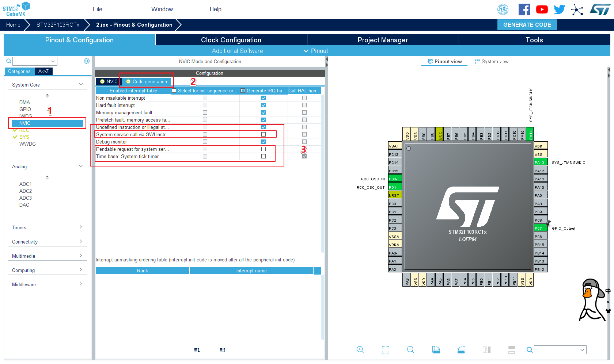Switch to the Clock Configuration tab
This screenshot has width=614, height=364.
[x=231, y=40]
